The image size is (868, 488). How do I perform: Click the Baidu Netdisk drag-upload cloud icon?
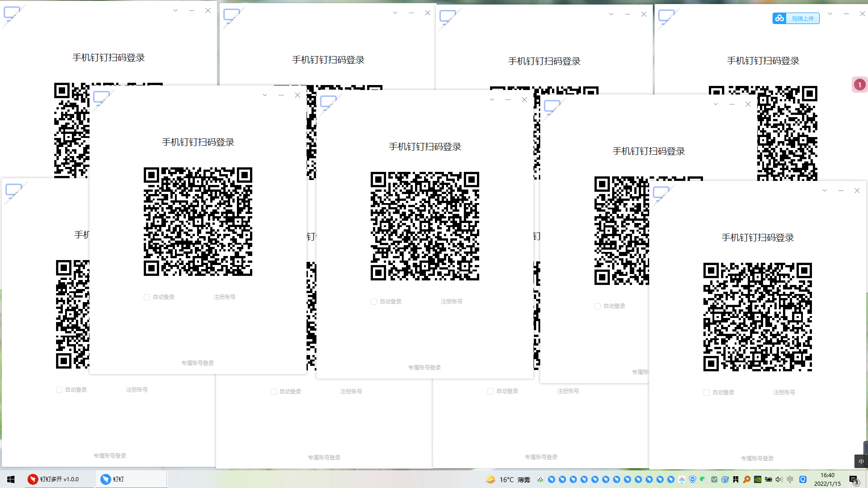point(779,18)
